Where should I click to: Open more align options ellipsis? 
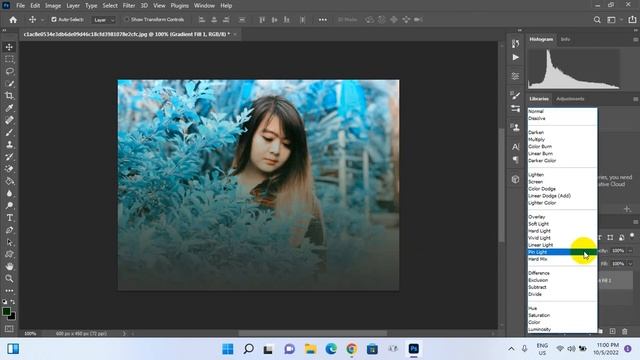(x=322, y=20)
